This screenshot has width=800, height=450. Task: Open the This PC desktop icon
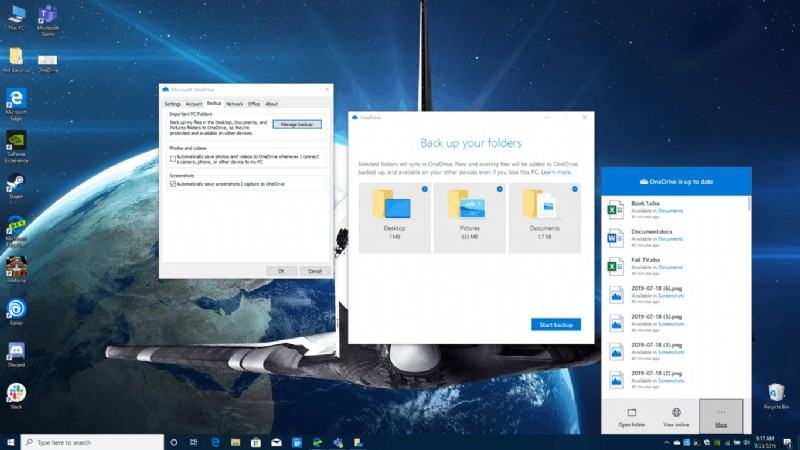click(16, 17)
